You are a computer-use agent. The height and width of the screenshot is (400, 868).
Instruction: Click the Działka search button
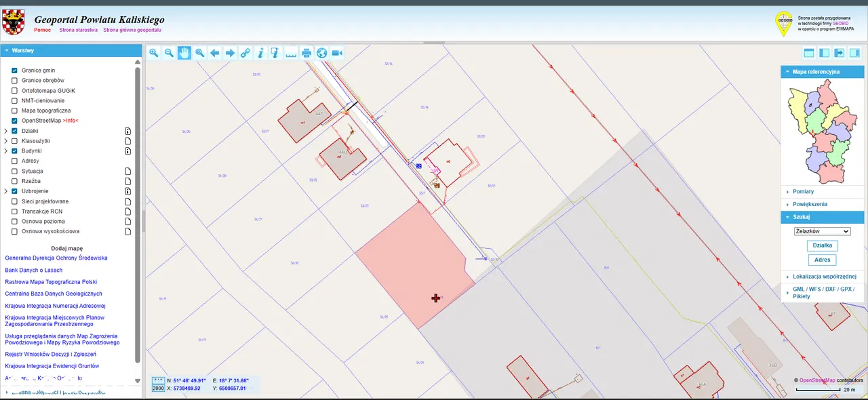(822, 245)
